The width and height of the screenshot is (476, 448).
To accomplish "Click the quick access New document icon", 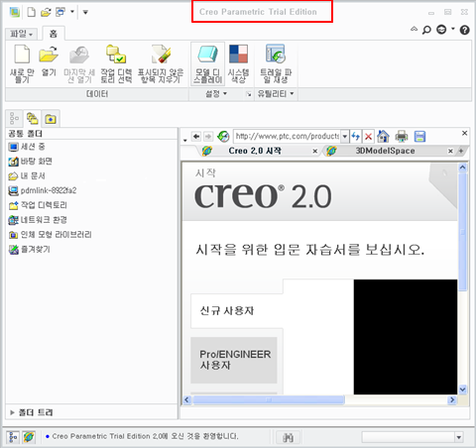I will pyautogui.click(x=32, y=12).
